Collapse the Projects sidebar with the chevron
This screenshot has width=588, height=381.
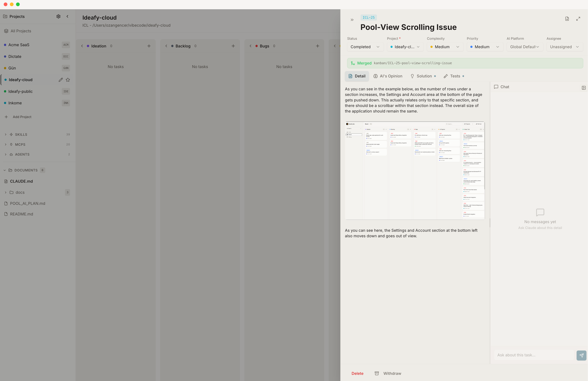[x=67, y=16]
